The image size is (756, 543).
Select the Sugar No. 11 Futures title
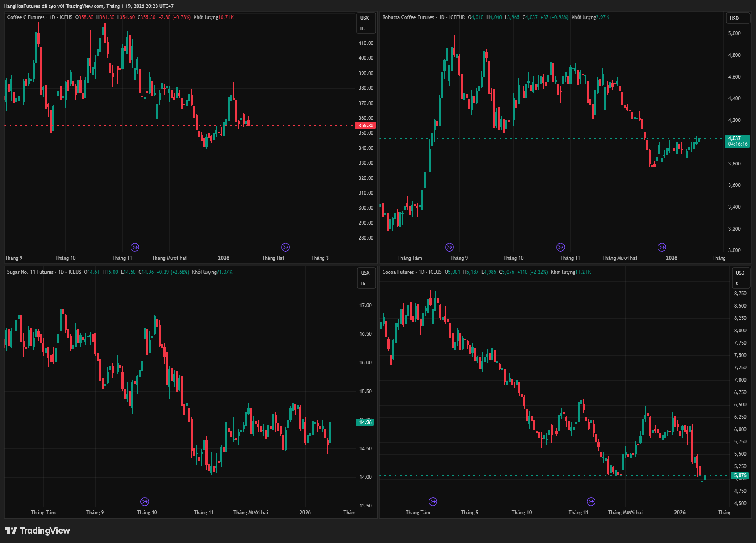[x=30, y=272]
